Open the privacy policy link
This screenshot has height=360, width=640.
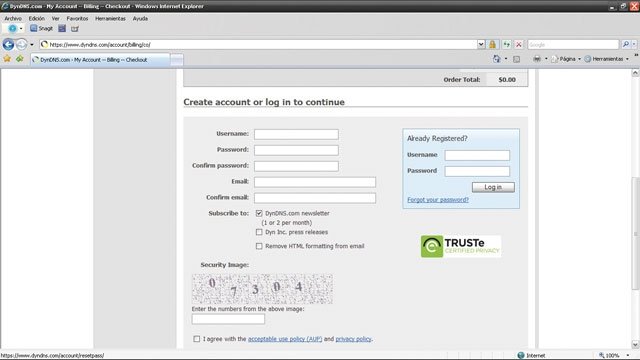[x=353, y=339]
